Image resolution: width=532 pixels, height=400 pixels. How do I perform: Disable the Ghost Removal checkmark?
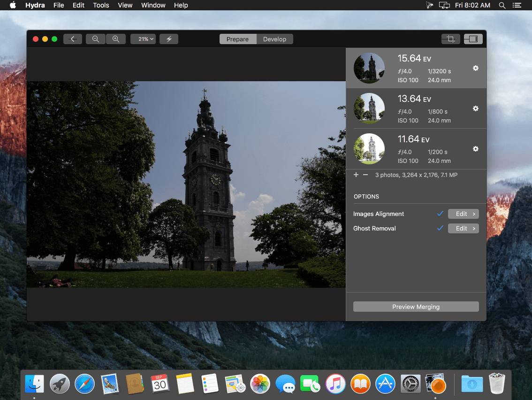pos(440,228)
